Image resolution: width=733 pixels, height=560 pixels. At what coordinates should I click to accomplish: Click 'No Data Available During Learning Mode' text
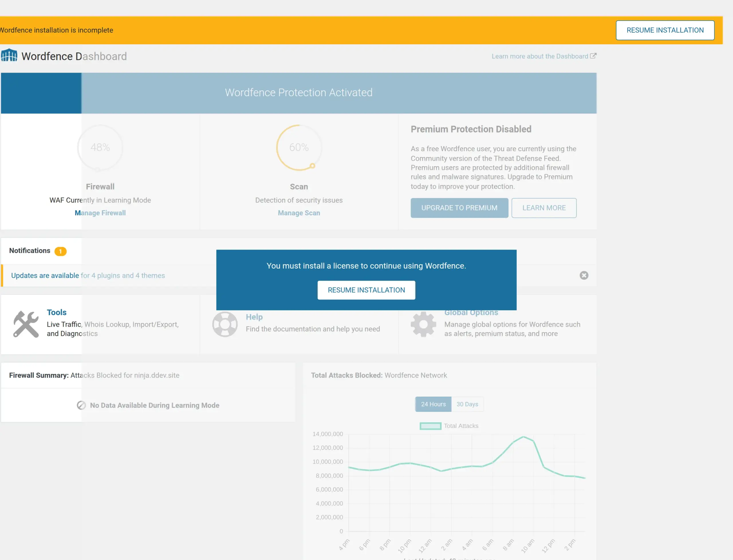pos(155,405)
